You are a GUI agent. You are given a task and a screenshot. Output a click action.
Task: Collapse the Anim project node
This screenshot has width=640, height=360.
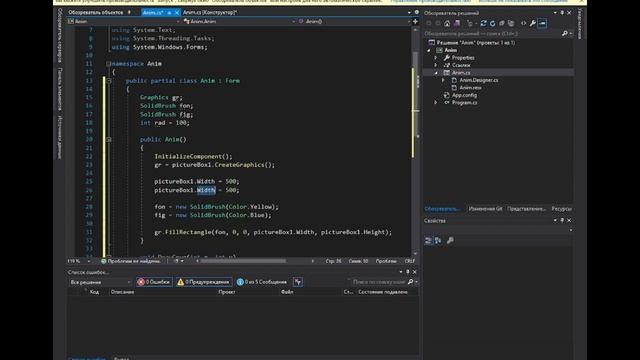(x=429, y=50)
